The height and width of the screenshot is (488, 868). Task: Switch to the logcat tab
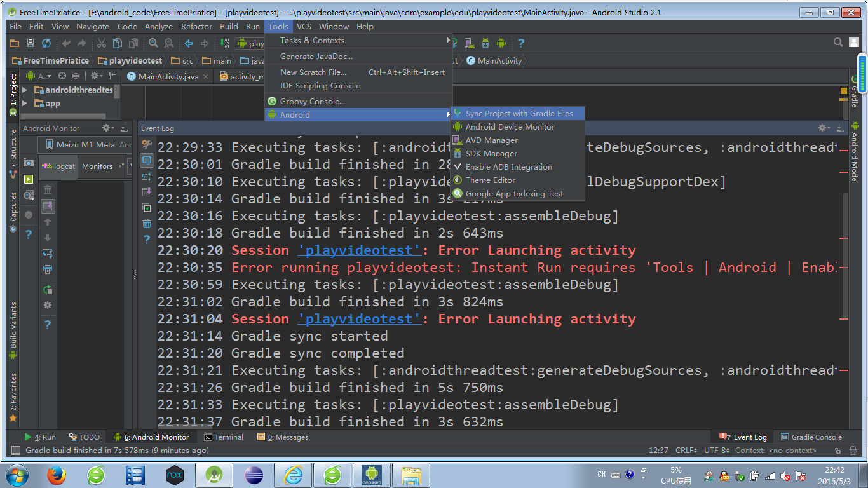58,166
